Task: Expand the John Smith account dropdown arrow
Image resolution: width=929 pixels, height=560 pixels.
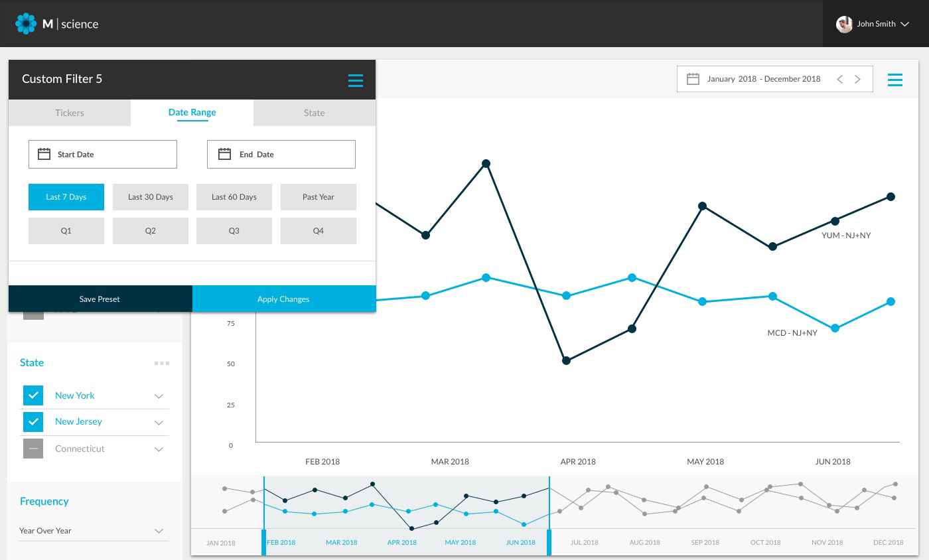Action: click(x=903, y=24)
